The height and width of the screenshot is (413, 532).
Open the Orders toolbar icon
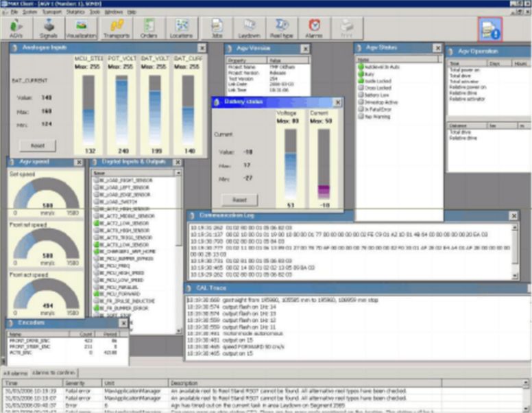(x=149, y=28)
